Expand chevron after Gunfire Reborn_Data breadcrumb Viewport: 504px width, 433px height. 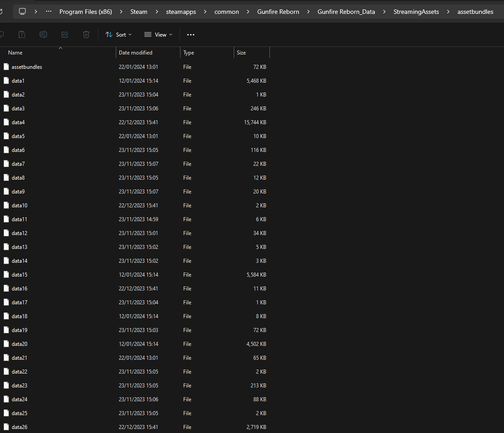pos(384,12)
